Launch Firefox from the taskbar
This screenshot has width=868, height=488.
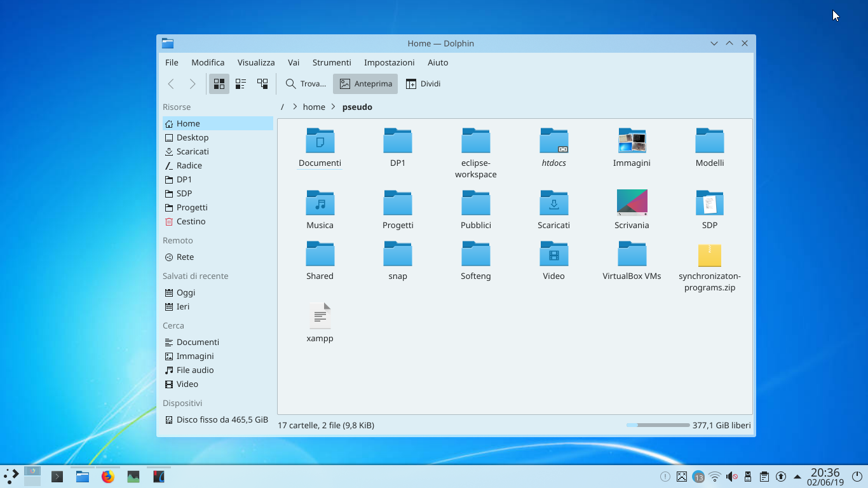(108, 476)
